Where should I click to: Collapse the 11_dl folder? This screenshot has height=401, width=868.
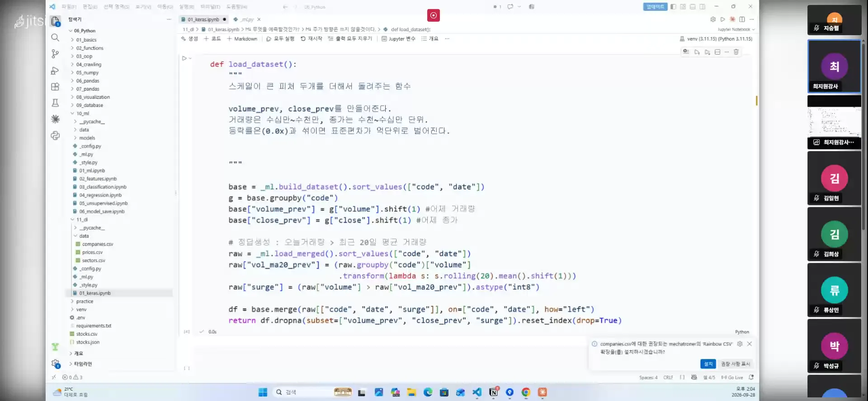82,219
